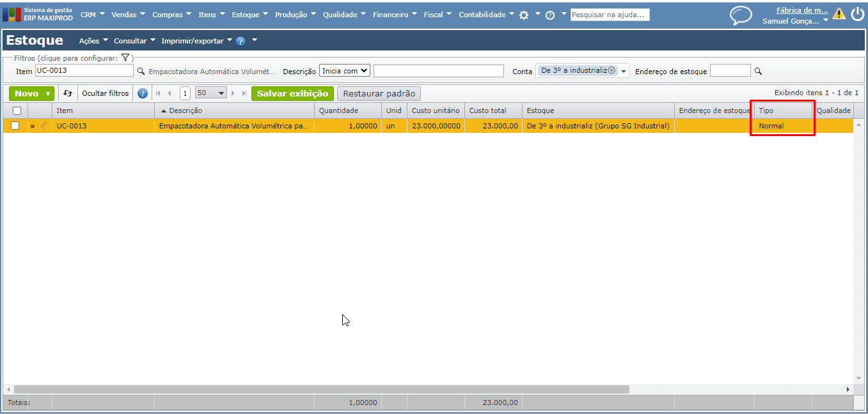The image size is (868, 414).
Task: Open the Novo button dropdown arrow
Action: [x=48, y=93]
